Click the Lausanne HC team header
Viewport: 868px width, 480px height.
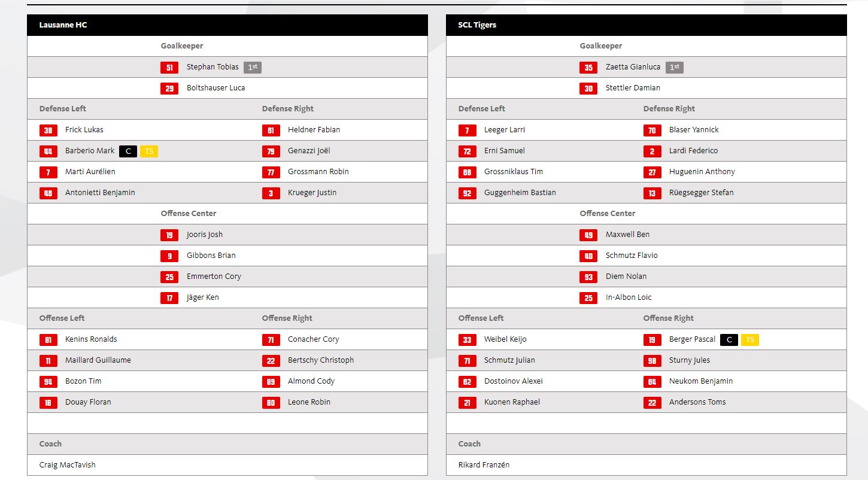click(227, 25)
